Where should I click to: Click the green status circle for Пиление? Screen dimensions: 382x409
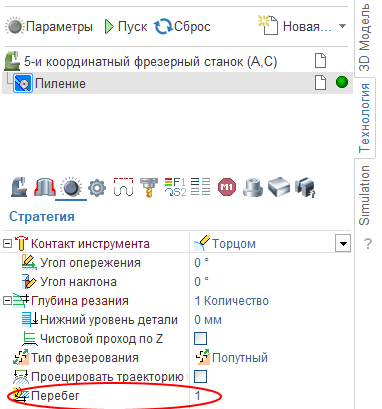click(x=342, y=82)
